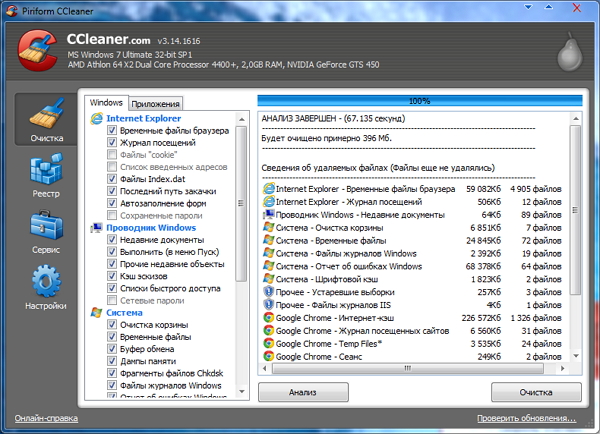Click shield icon of Устаревшие выборки result
The height and width of the screenshot is (434, 600).
coord(269,292)
